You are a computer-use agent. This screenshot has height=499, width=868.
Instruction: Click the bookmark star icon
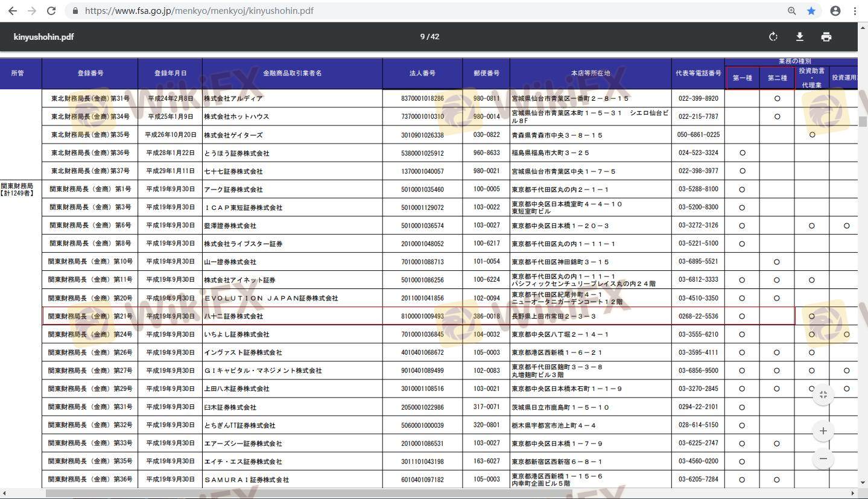[x=811, y=11]
